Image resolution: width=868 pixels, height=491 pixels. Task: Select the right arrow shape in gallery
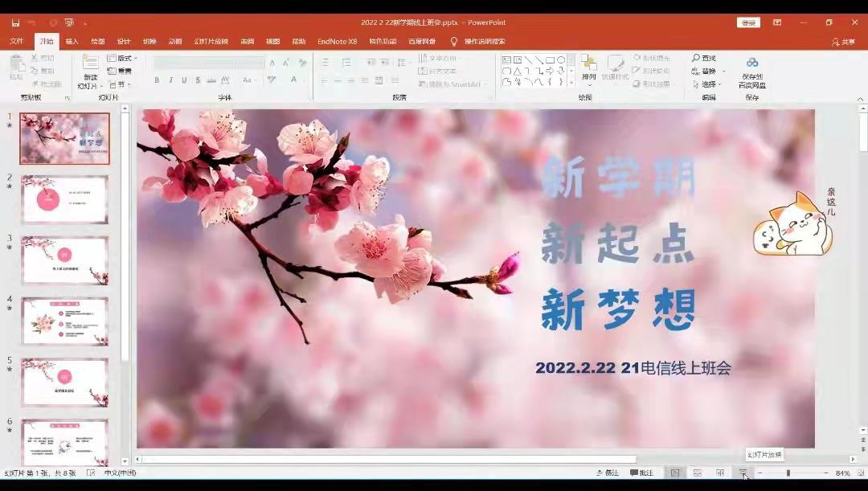(x=550, y=71)
